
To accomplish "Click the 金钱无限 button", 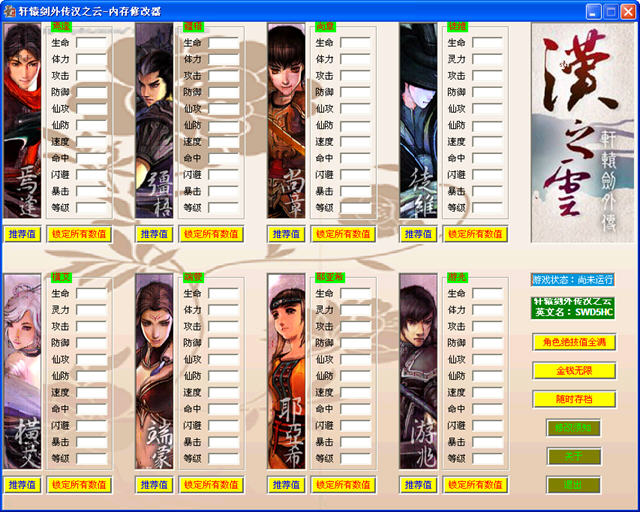I will (x=574, y=371).
